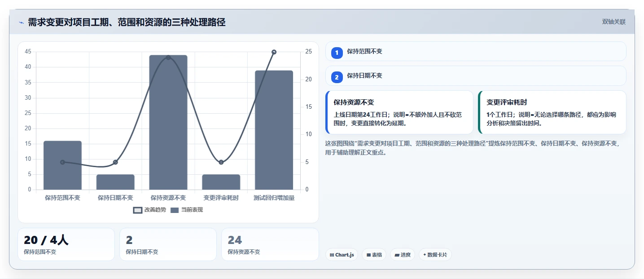
Task: Click the 进度 tag chip
Action: [x=402, y=255]
